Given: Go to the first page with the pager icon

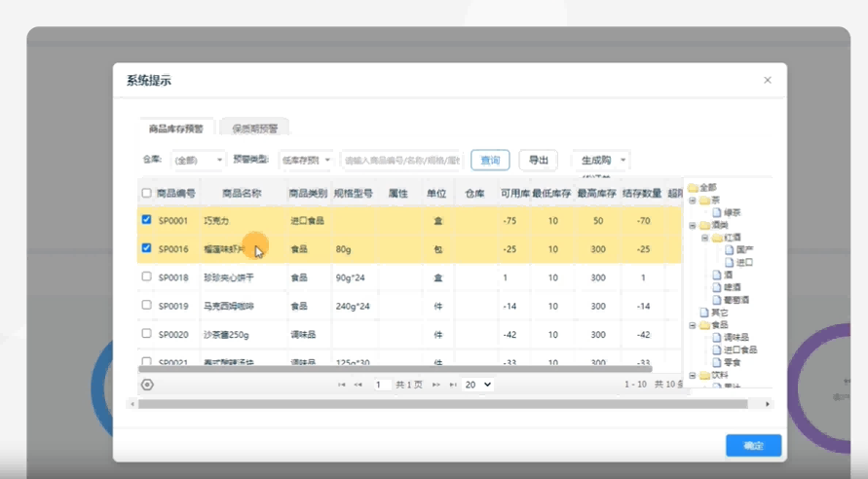Looking at the screenshot, I should coord(342,385).
